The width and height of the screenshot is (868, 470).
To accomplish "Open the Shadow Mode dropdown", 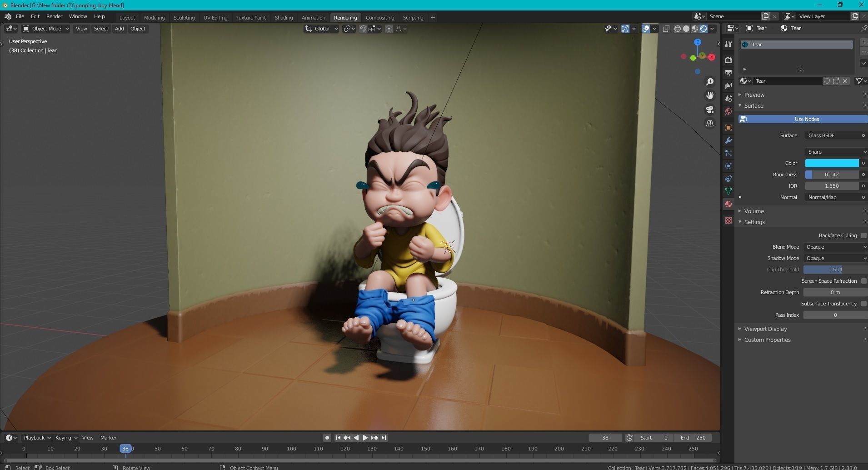I will (x=835, y=258).
